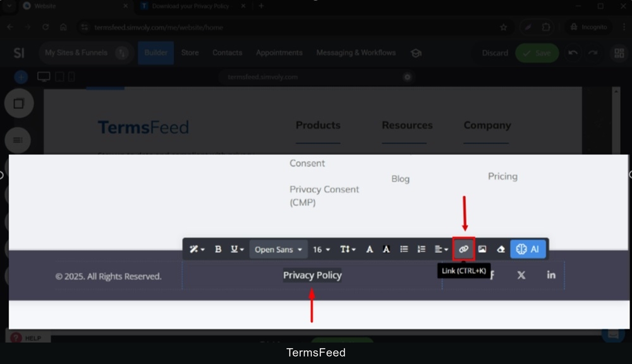Open the Open Sans font dropdown

tap(278, 250)
